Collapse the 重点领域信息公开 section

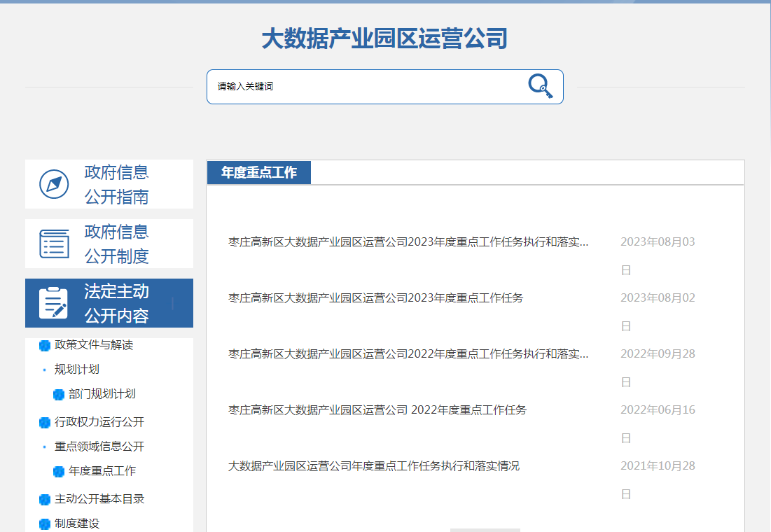99,447
